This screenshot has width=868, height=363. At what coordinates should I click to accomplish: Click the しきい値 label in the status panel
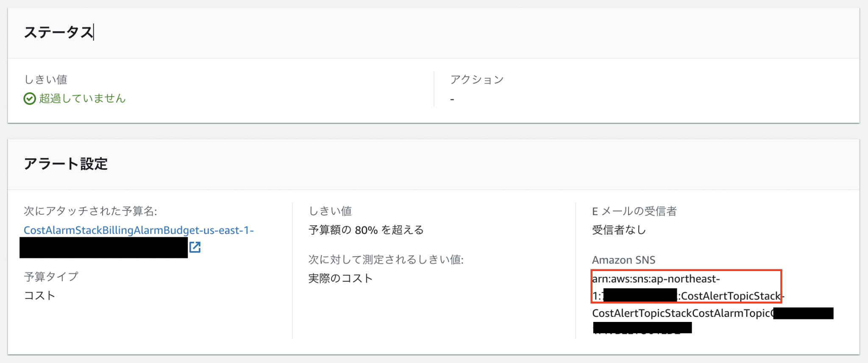pyautogui.click(x=47, y=79)
